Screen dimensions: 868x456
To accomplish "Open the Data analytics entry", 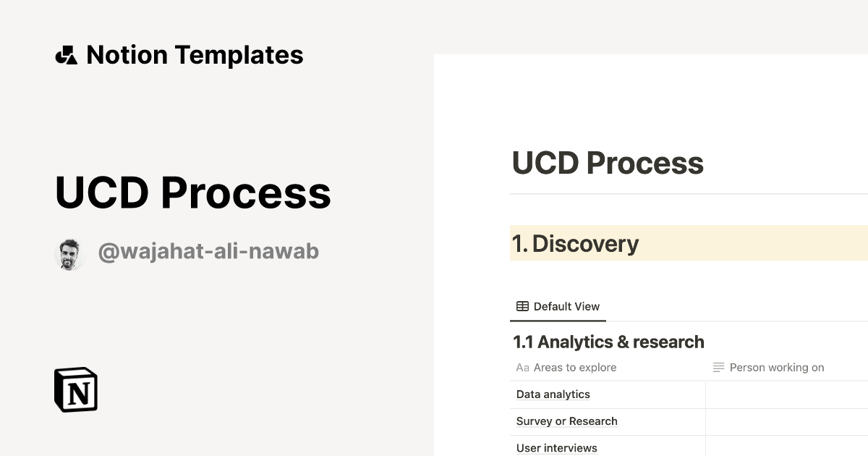I will (553, 394).
